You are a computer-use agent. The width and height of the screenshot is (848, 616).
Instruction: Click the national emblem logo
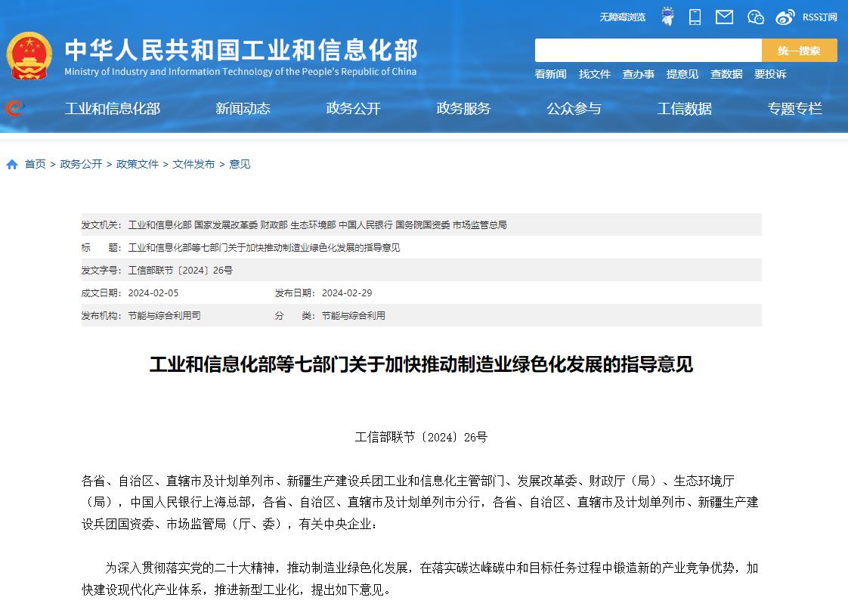29,56
